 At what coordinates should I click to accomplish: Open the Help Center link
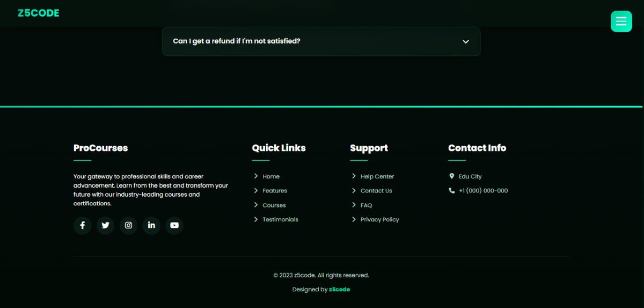(x=377, y=176)
